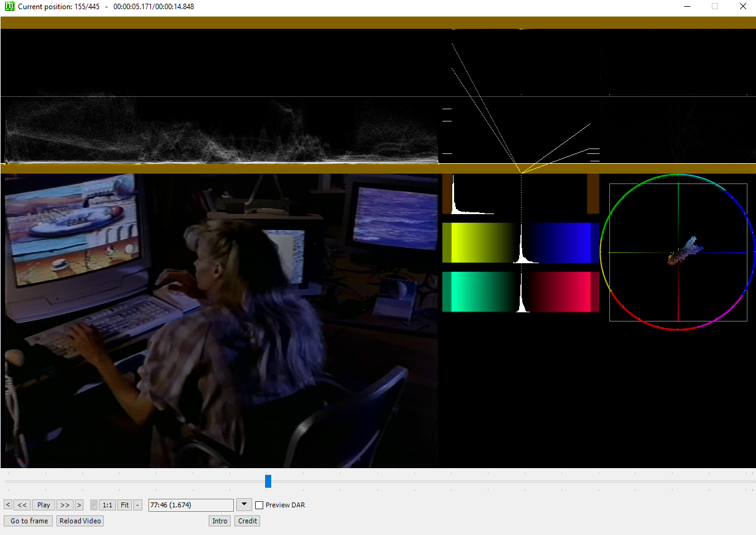Click the blue timeline slider handle
Screen dimensions: 756x535
click(x=268, y=481)
